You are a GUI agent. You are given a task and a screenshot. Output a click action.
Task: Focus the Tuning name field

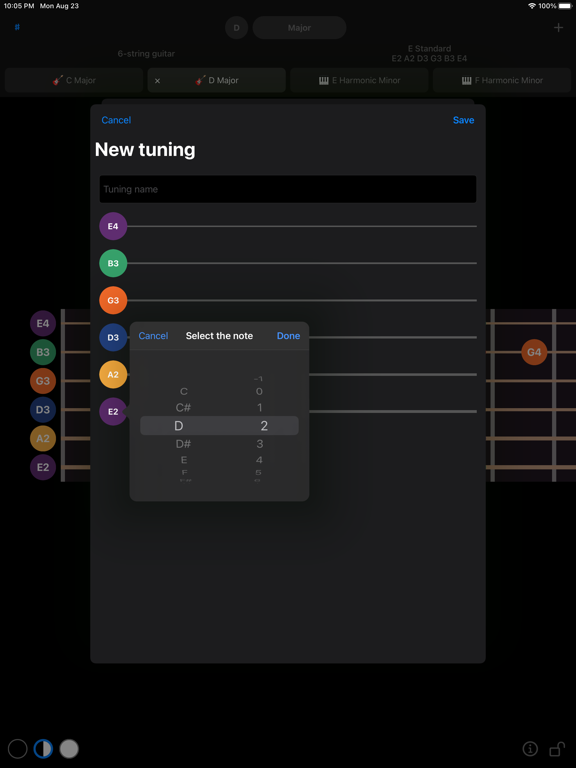pos(288,189)
